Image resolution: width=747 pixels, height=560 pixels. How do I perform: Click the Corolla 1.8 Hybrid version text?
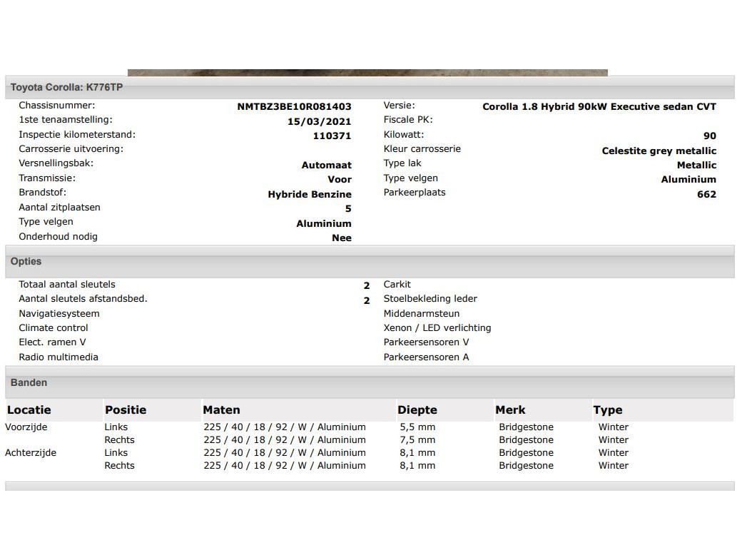(x=599, y=107)
